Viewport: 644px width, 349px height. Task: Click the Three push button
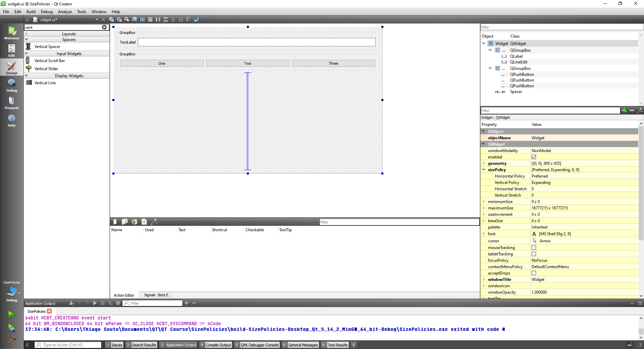coord(333,63)
